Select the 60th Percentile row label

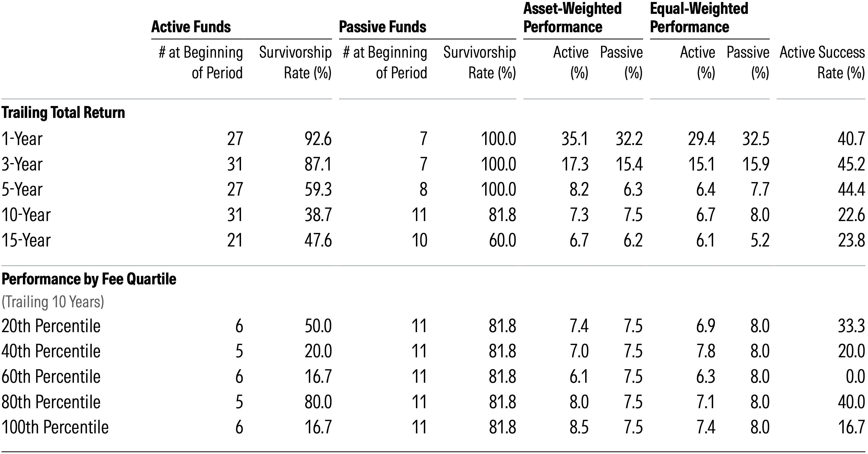click(51, 377)
